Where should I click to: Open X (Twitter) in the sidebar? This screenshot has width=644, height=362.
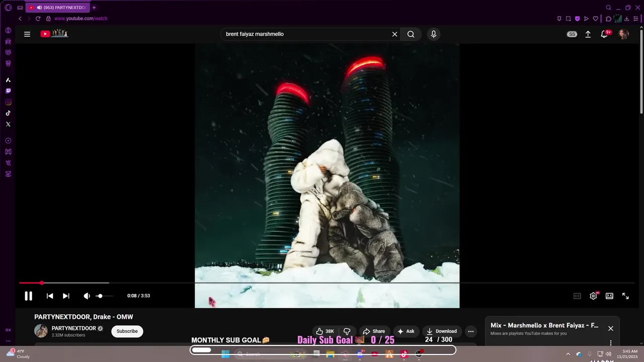point(8,124)
